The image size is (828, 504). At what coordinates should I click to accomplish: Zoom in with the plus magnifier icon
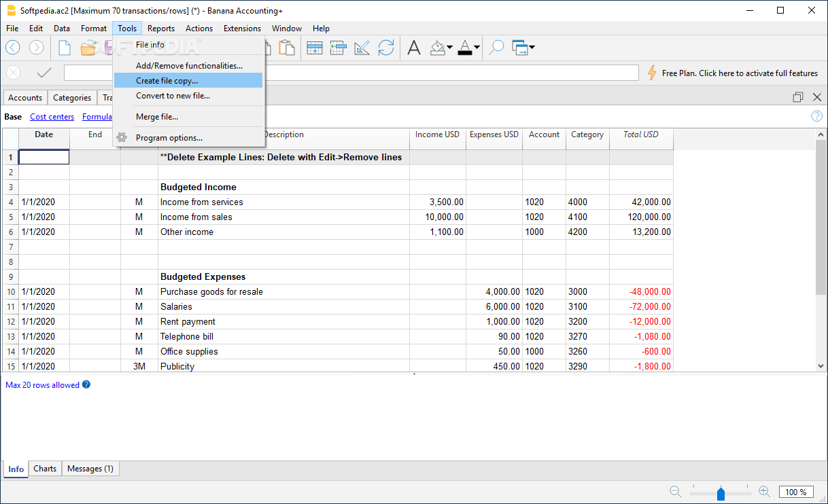pyautogui.click(x=764, y=492)
